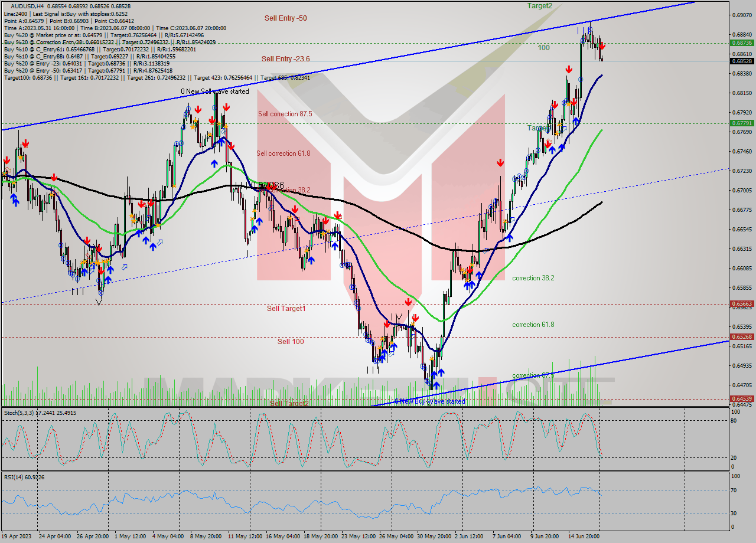Click the black current price tag 0.68528
Image resolution: width=756 pixels, height=543 pixels.
742,61
